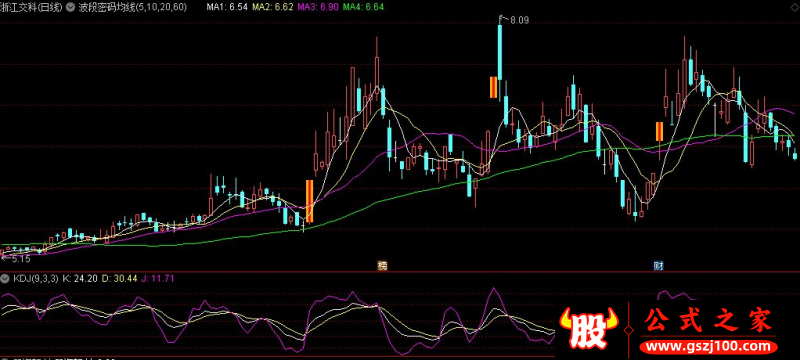Viewport: 800px width, 360px height.
Task: Click the orange signal bar beside the 8.09 peak candle
Action: 493,87
